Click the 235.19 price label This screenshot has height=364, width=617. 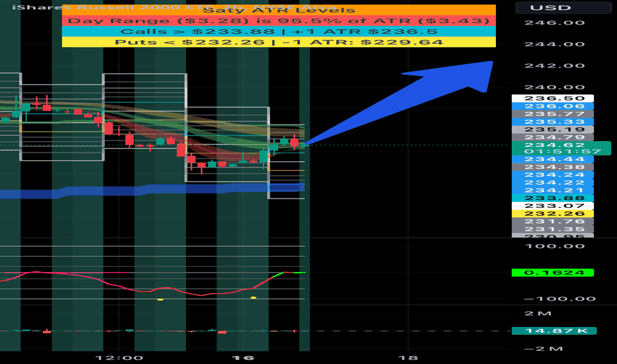(x=553, y=130)
